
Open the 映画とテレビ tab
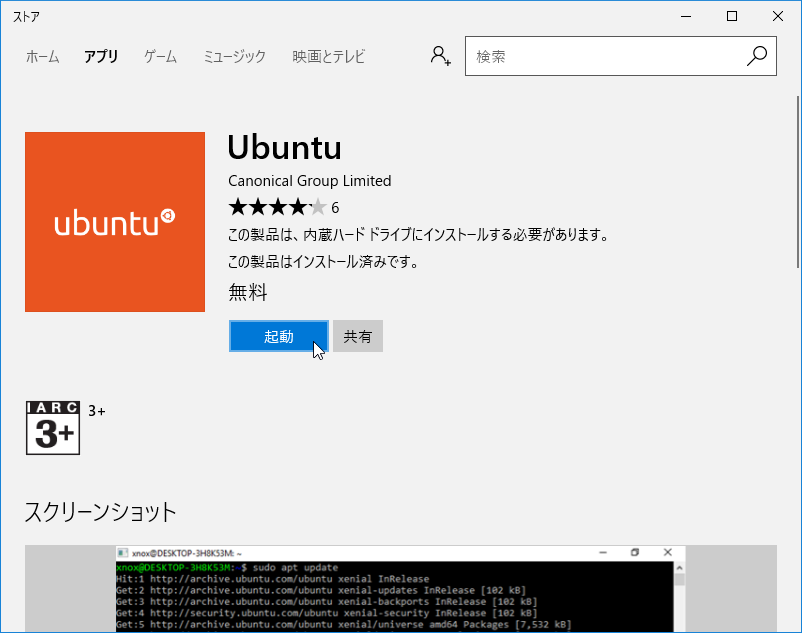(x=329, y=56)
